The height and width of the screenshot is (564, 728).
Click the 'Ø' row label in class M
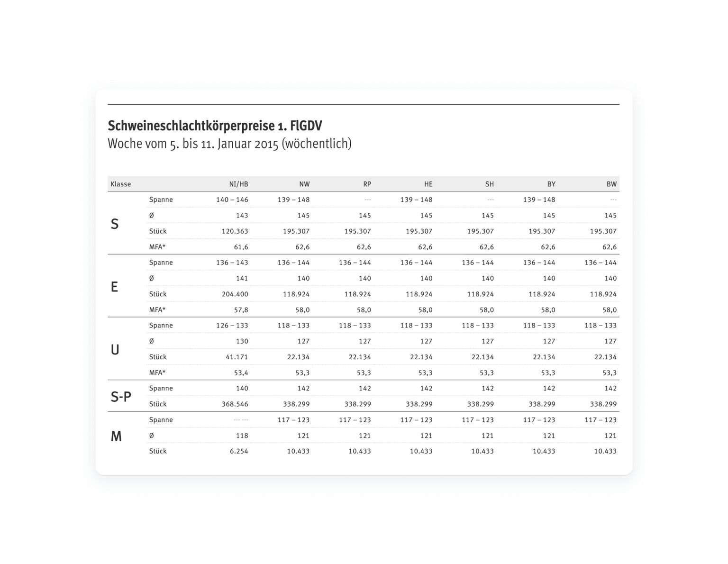pyautogui.click(x=152, y=436)
